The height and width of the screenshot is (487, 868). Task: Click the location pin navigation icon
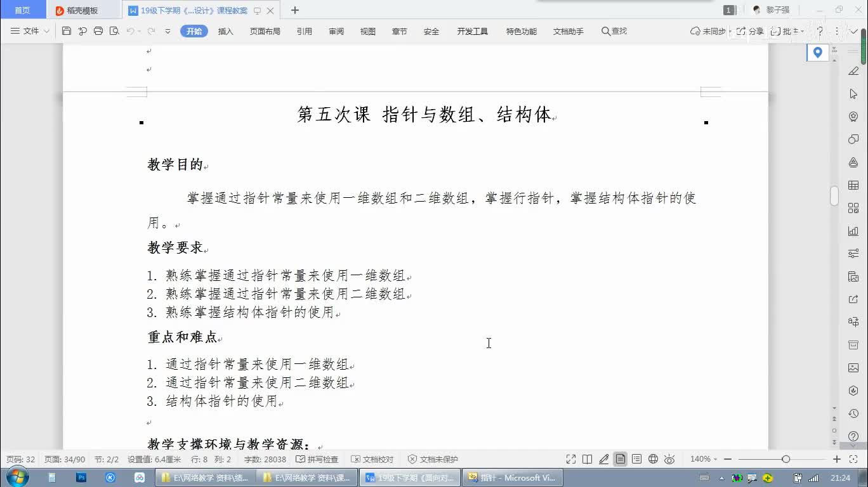click(817, 53)
